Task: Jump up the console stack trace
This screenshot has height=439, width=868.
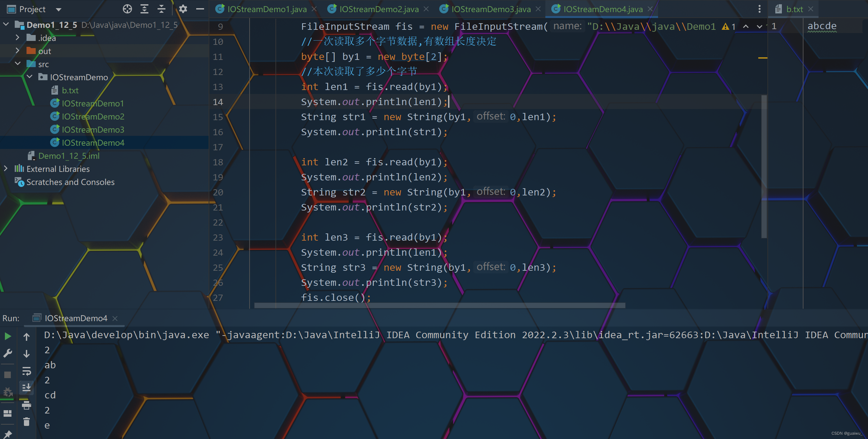Action: (26, 336)
